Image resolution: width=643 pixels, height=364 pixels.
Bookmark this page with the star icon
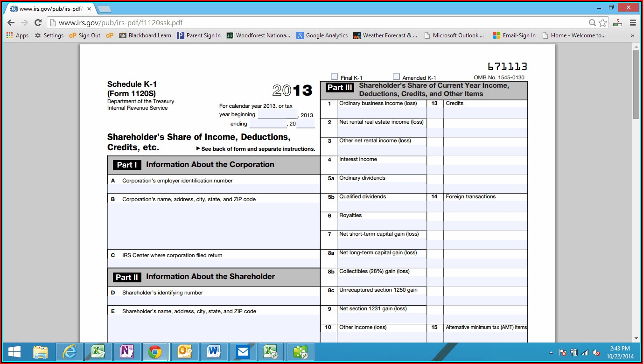(x=603, y=22)
